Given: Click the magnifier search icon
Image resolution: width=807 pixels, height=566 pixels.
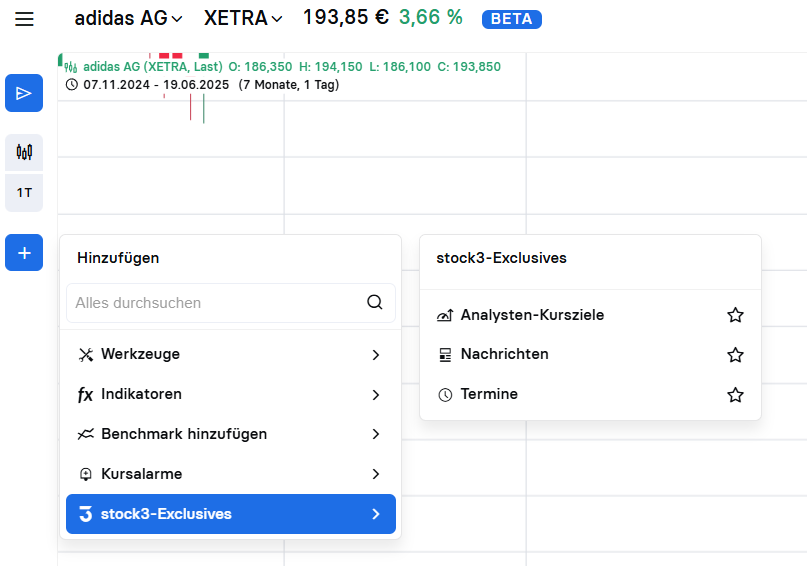Looking at the screenshot, I should pyautogui.click(x=375, y=302).
